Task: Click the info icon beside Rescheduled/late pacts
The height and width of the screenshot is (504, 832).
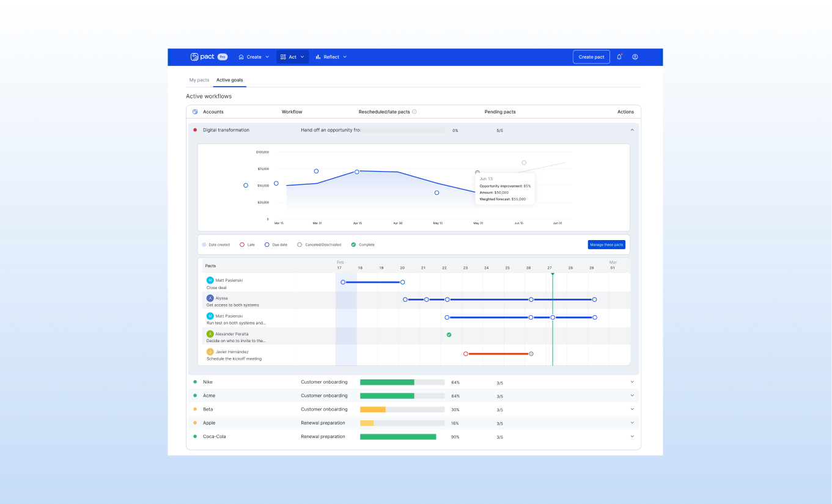Action: coord(414,112)
